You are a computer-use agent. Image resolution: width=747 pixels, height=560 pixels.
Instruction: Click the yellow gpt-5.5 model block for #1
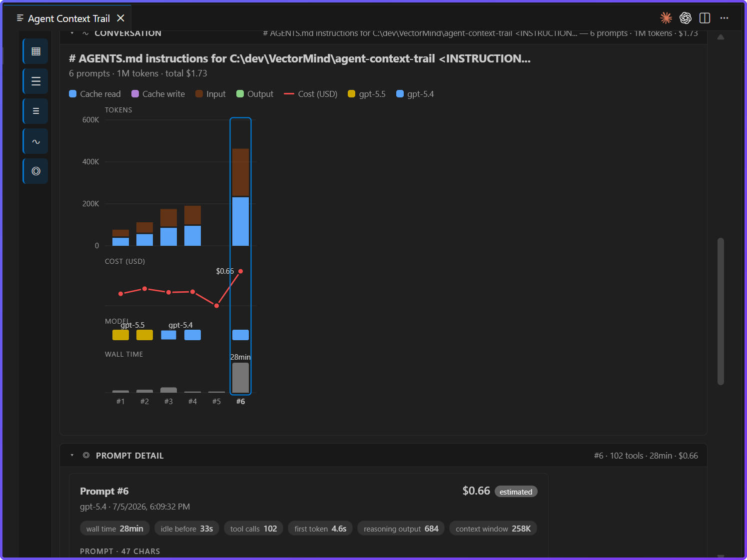120,335
